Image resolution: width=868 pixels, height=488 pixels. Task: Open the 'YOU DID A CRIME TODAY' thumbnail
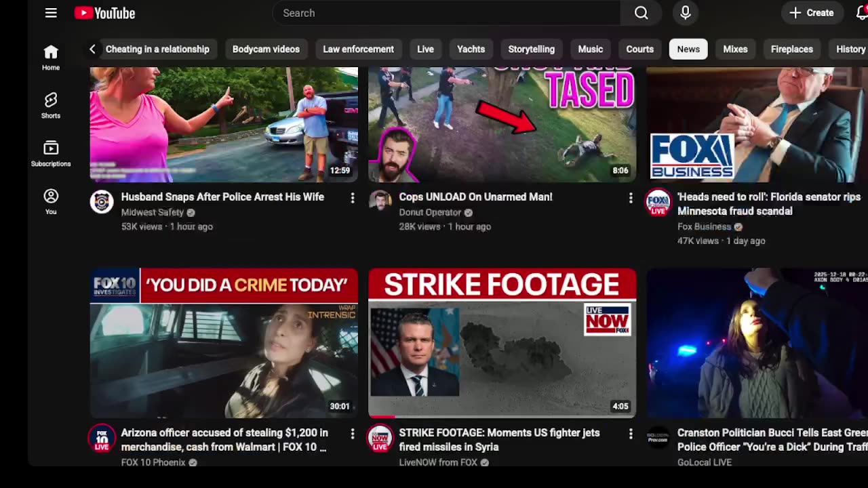(x=224, y=343)
